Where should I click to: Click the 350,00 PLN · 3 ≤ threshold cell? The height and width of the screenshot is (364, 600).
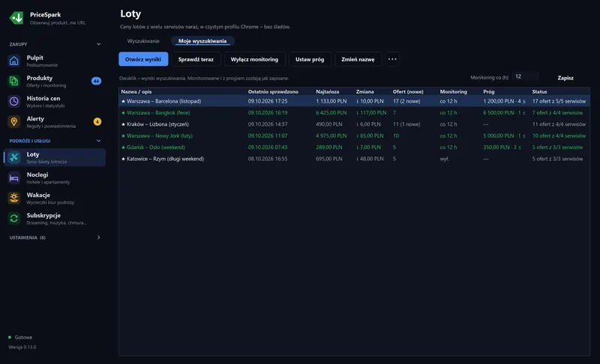click(x=502, y=147)
